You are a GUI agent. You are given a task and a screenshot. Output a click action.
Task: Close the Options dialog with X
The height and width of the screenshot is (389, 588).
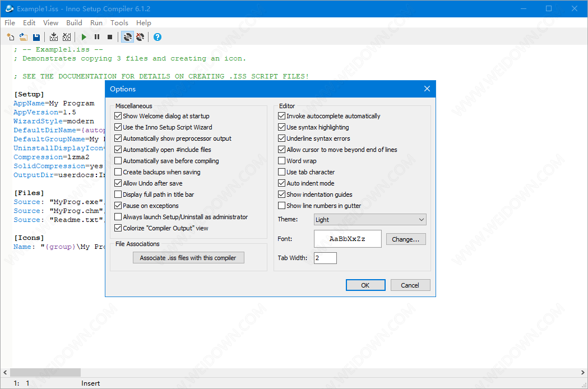pos(427,89)
